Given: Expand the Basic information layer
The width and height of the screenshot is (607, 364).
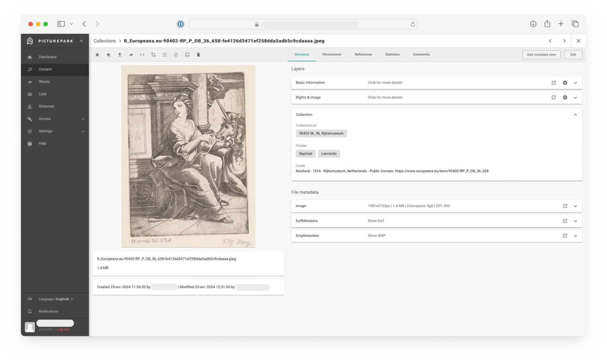Looking at the screenshot, I should pyautogui.click(x=575, y=83).
